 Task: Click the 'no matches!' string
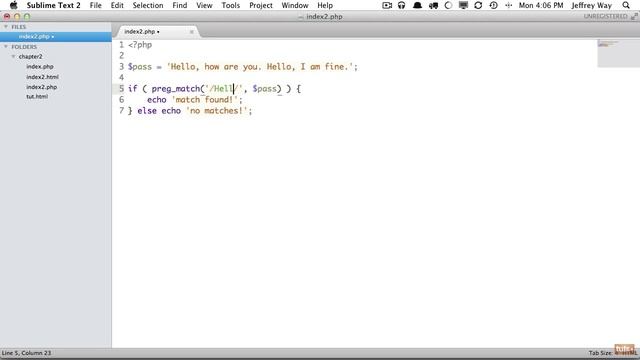coord(217,111)
